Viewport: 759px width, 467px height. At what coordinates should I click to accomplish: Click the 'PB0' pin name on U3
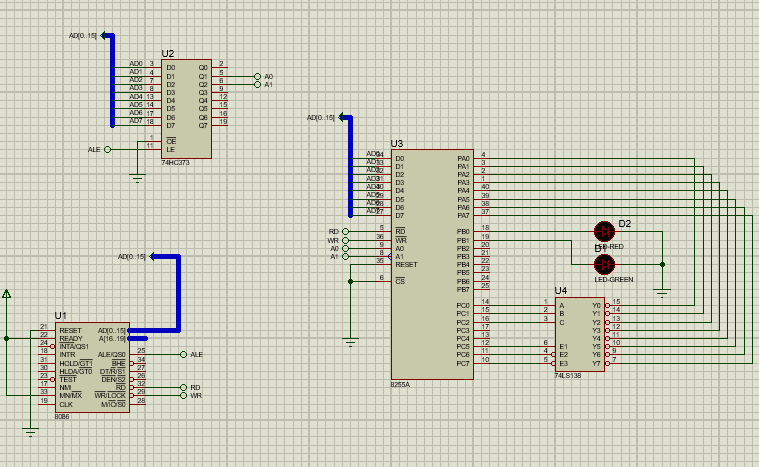(463, 232)
